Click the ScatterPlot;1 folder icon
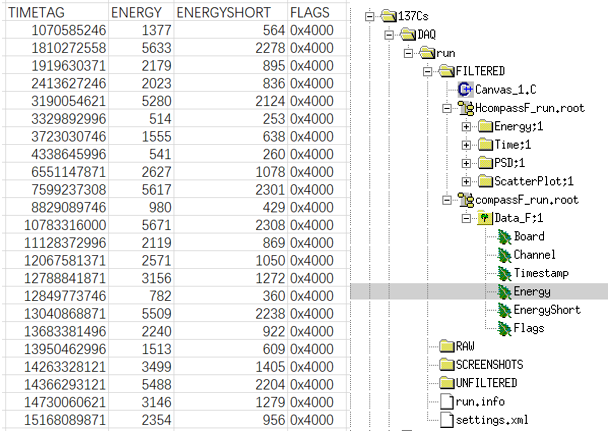The height and width of the screenshot is (434, 611). click(485, 181)
